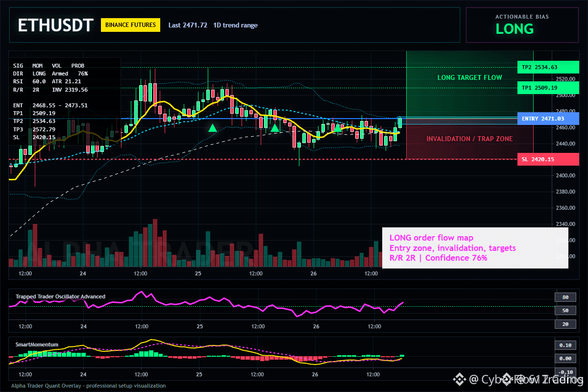Click the 20 level on oscillator scale
This screenshot has height=392, width=588.
tap(565, 324)
